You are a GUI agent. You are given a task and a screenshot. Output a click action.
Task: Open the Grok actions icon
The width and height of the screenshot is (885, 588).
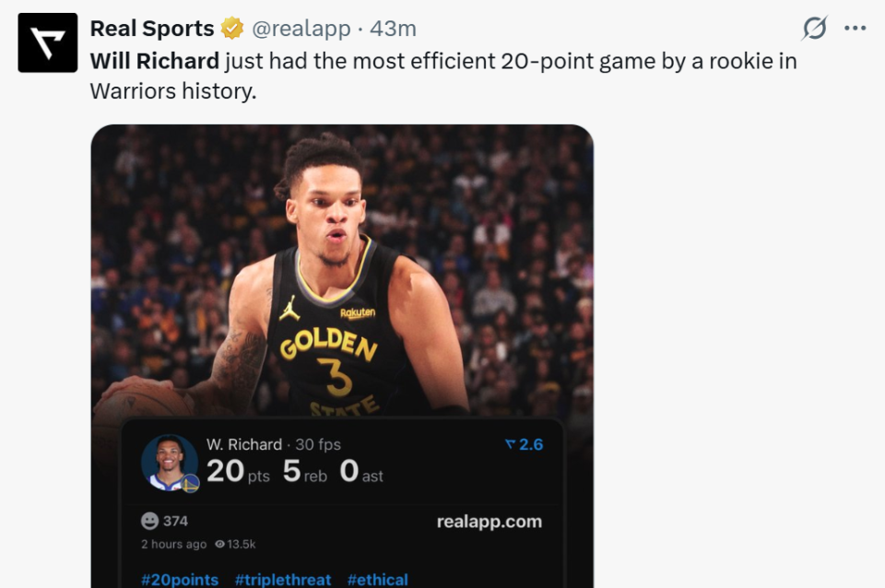point(814,29)
